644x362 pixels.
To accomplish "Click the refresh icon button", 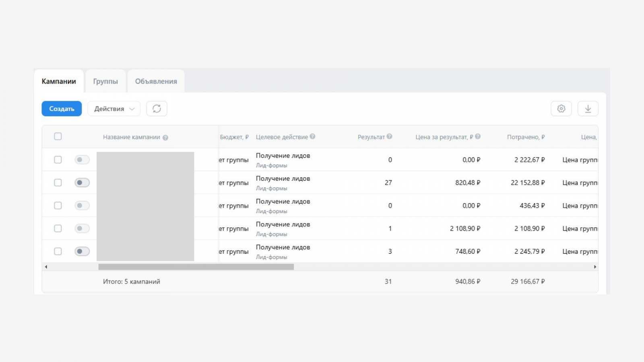I will 157,109.
